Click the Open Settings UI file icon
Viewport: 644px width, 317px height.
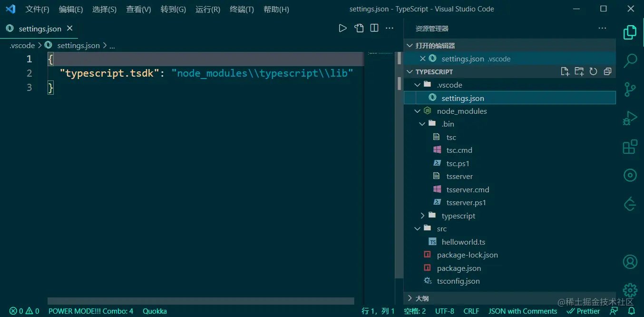pyautogui.click(x=359, y=28)
